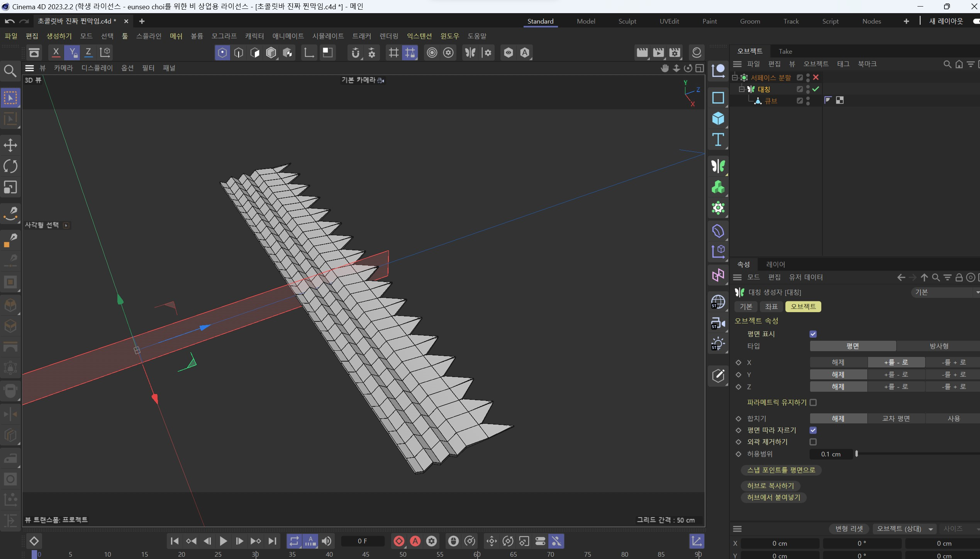Toggle the green checkmark on 대칭 object
The height and width of the screenshot is (559, 980).
coord(816,89)
